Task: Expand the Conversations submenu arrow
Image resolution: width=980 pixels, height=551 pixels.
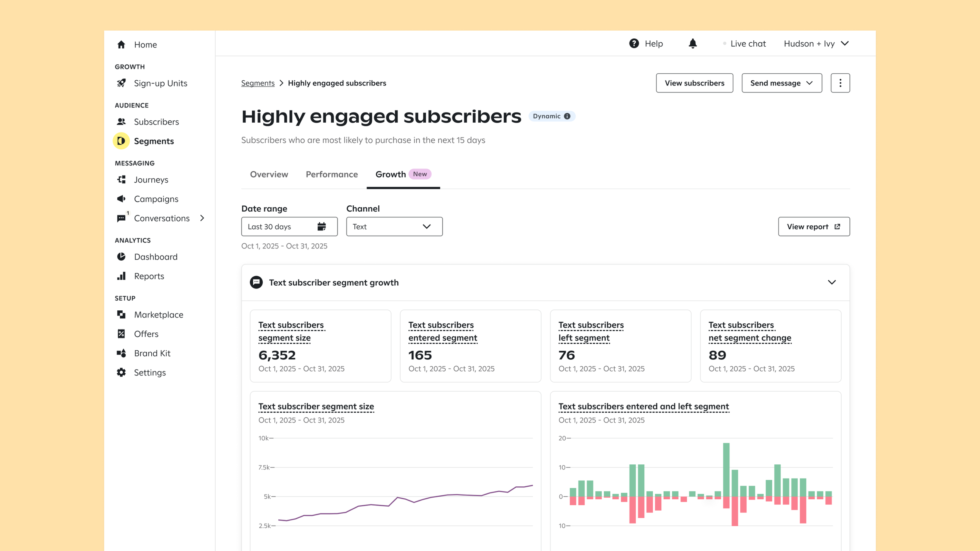Action: point(202,218)
